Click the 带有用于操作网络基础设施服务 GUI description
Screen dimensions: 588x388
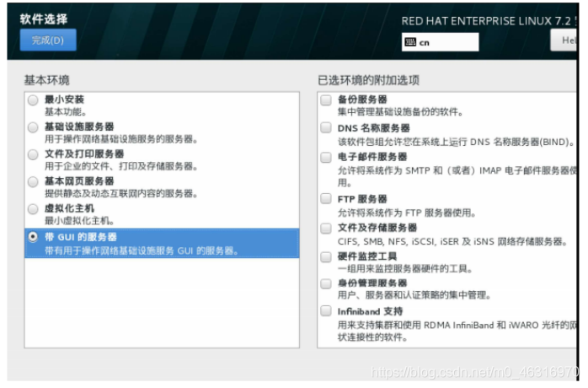(x=142, y=251)
